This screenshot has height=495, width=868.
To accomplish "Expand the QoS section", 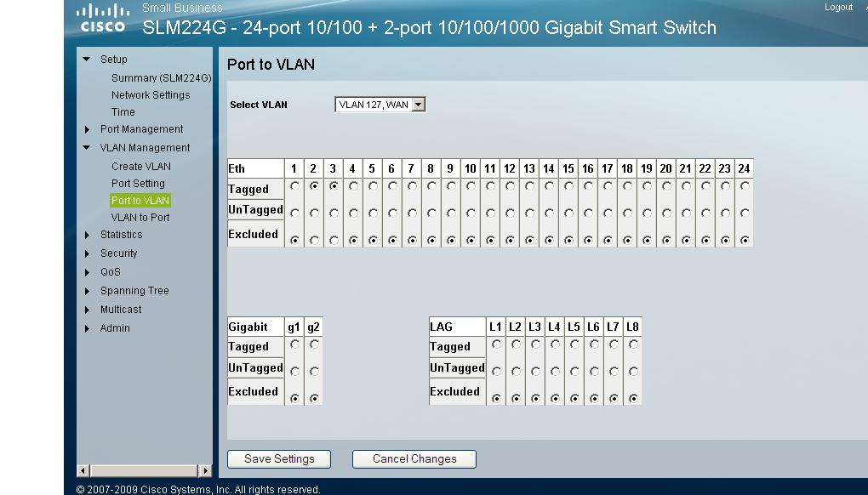I will tap(87, 273).
